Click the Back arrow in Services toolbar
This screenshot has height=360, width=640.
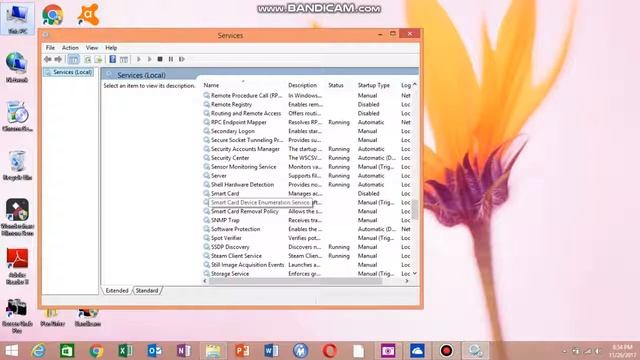[48, 60]
